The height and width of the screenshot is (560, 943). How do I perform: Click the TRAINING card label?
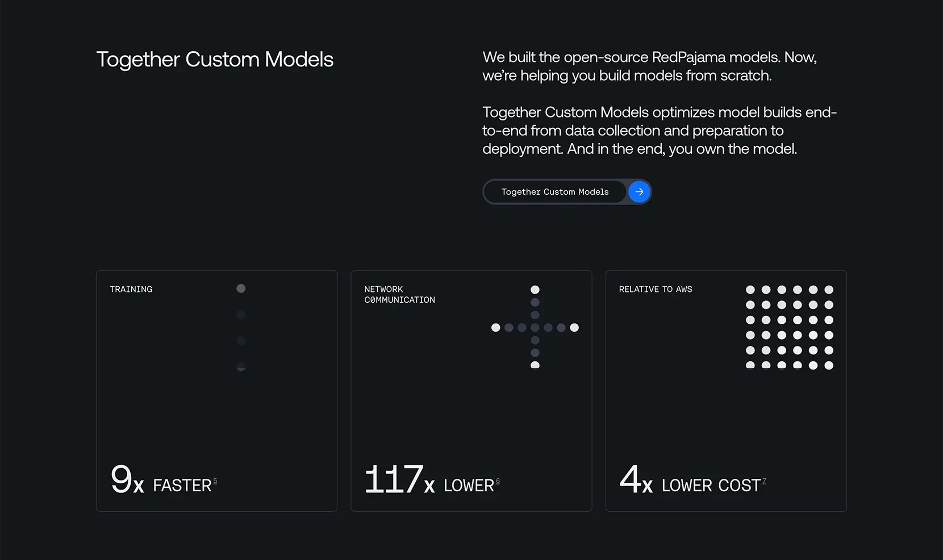[131, 289]
